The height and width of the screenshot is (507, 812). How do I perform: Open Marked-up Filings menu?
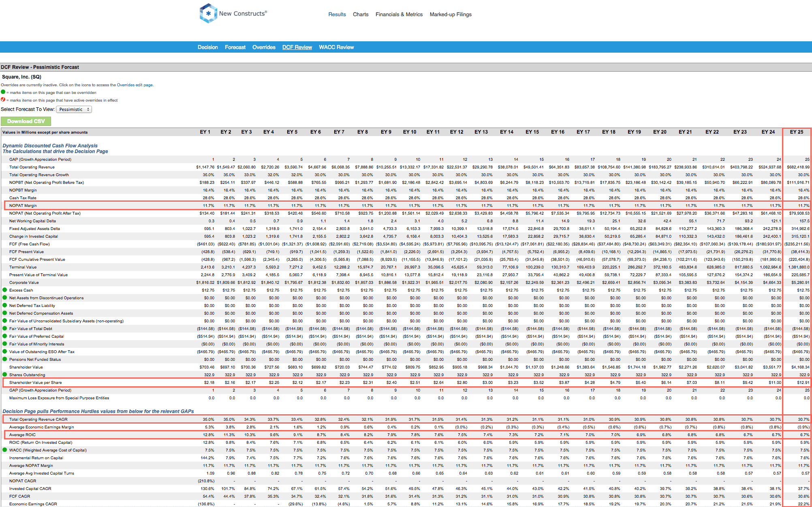(x=451, y=15)
